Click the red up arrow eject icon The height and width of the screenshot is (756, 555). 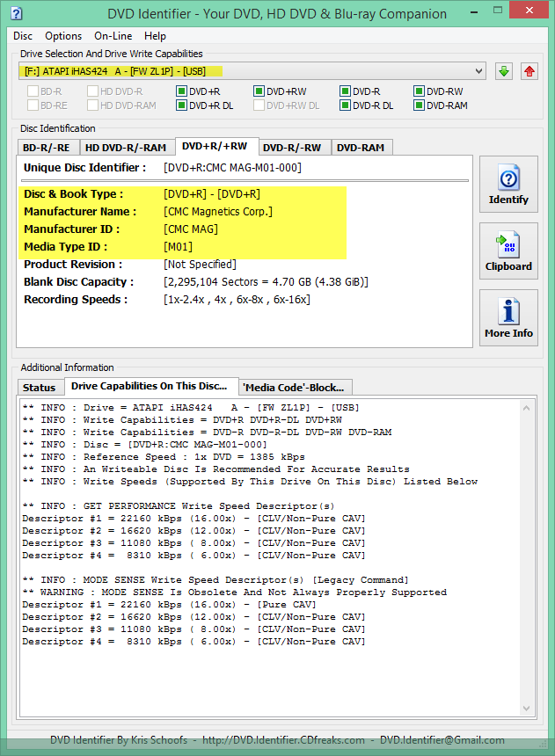tap(529, 71)
